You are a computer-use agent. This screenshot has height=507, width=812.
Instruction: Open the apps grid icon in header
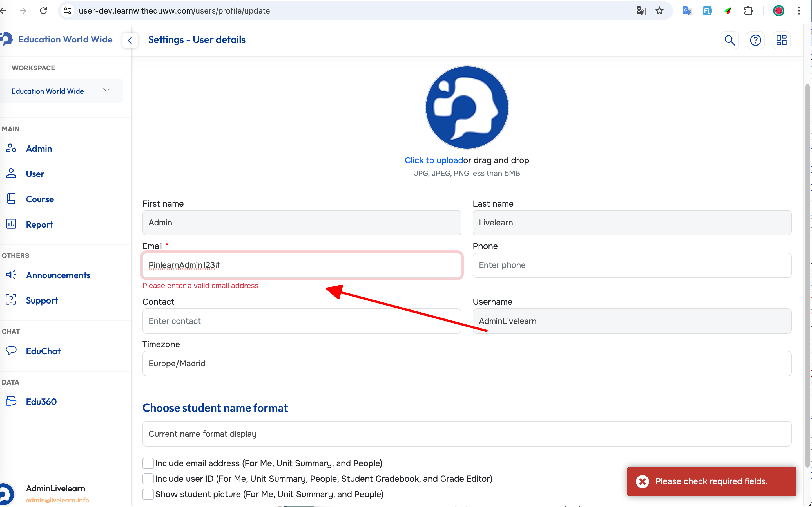[x=781, y=40]
